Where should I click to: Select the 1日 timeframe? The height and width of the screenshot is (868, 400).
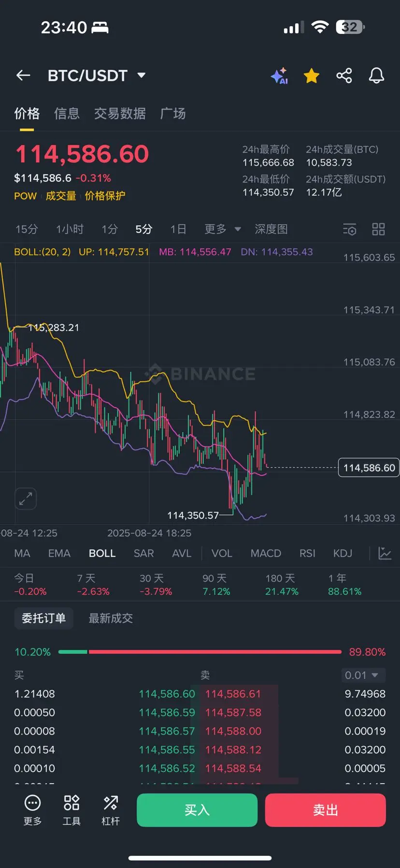178,229
